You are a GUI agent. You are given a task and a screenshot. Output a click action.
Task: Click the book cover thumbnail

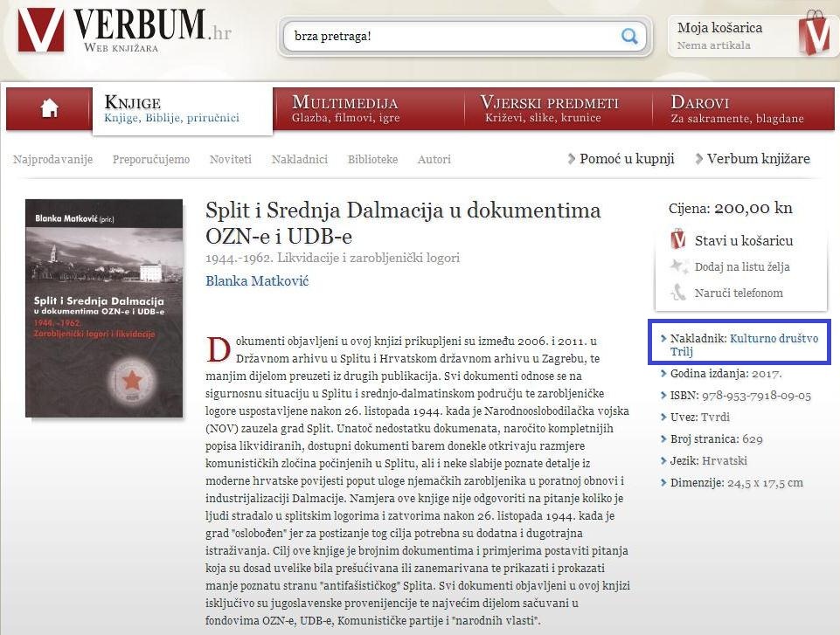104,307
